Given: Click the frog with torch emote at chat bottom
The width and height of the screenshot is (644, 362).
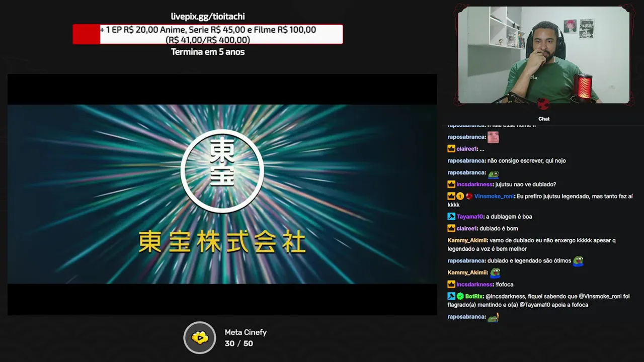Looking at the screenshot, I should 493,317.
